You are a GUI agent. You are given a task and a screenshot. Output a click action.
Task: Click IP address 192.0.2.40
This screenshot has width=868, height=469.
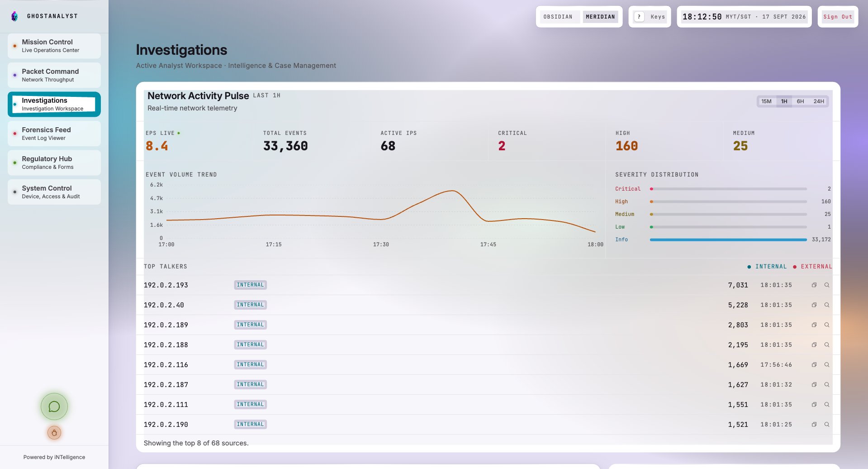[164, 305]
